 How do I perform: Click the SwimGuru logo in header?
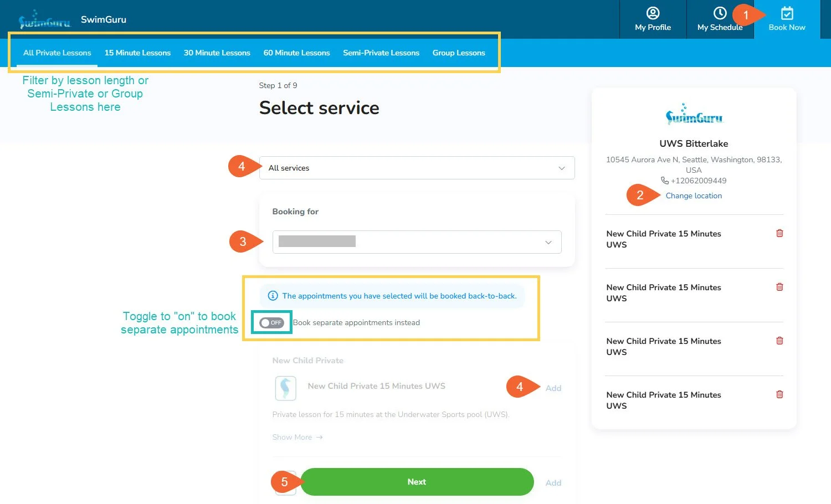[44, 19]
